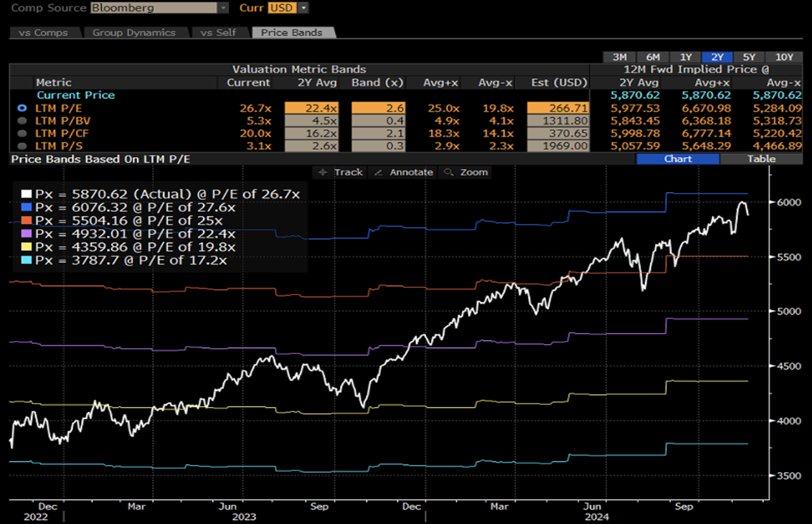Edit the LTM P/CF Est field 370.65
The width and height of the screenshot is (812, 524).
[x=558, y=134]
